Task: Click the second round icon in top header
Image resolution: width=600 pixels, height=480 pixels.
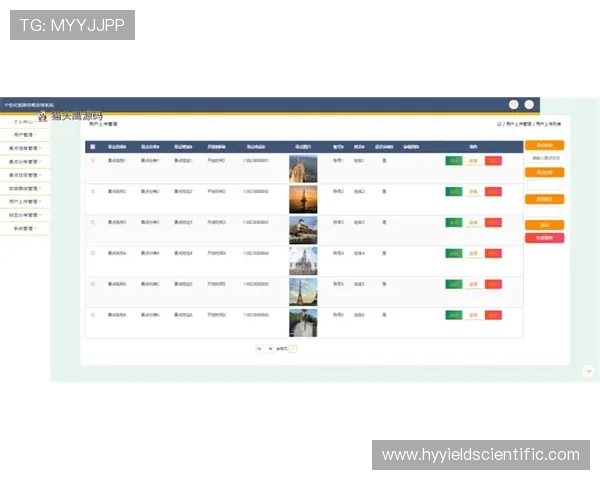Action: pyautogui.click(x=529, y=104)
